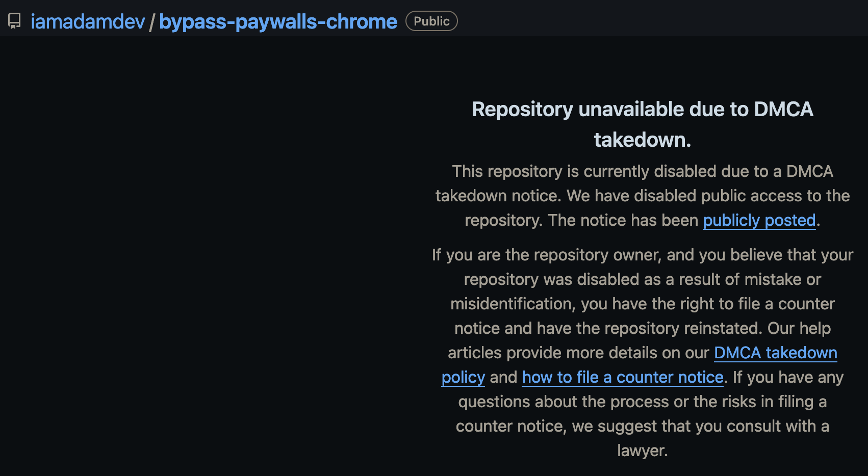Screen dimensions: 868x476
Task: Click the slash separator between owner and repo
Action: pos(152,22)
